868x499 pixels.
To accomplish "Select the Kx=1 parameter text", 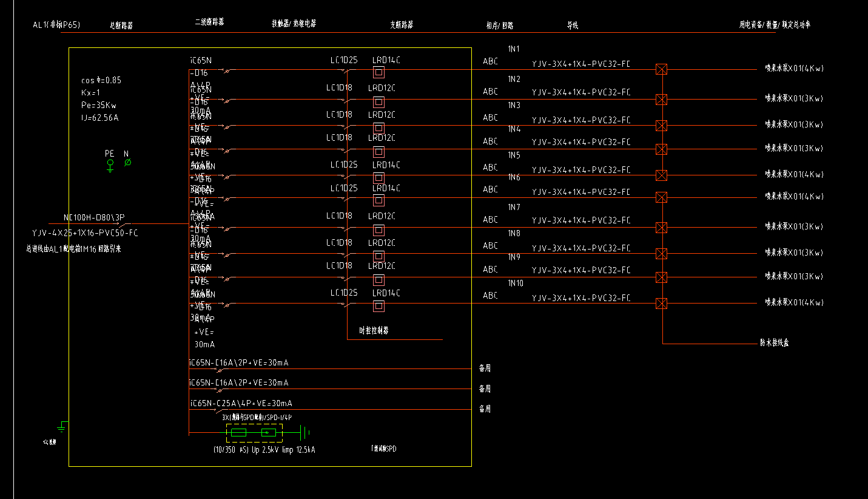I will [90, 93].
